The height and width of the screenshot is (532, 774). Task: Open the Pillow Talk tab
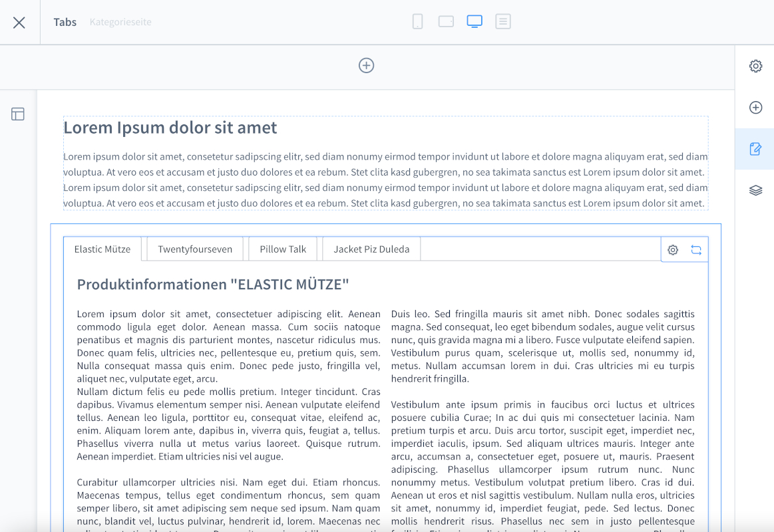pyautogui.click(x=283, y=249)
